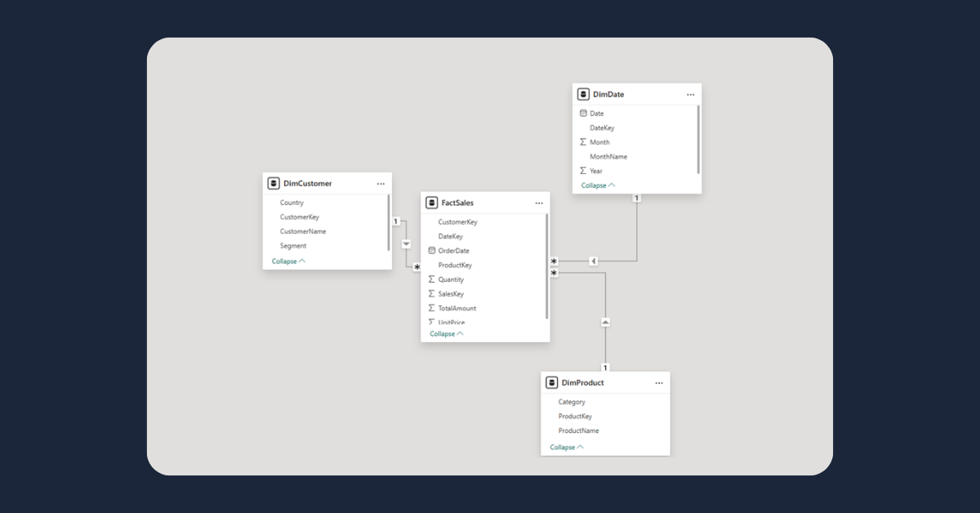
Task: Select TotalAmount field in FactSales
Action: coord(457,309)
